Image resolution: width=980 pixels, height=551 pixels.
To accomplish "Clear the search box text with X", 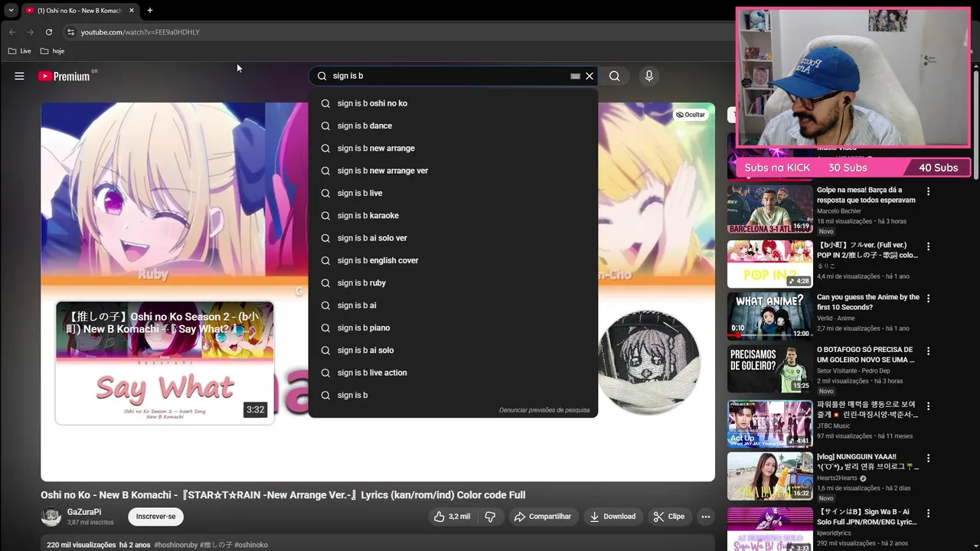I will pyautogui.click(x=590, y=76).
